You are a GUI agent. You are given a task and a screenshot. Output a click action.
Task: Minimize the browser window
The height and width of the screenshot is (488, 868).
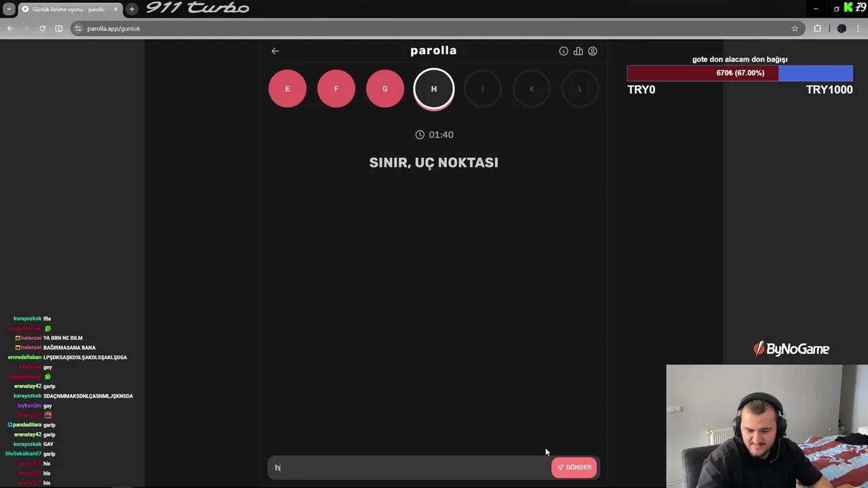(816, 9)
